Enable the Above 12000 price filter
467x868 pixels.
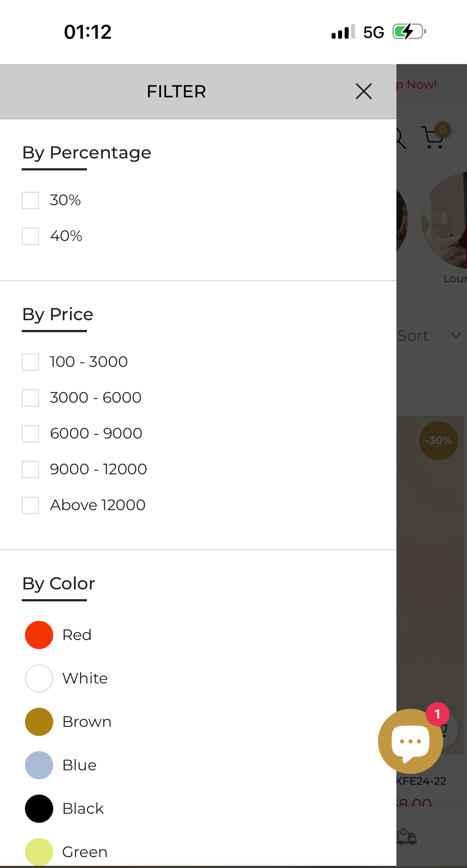30,505
